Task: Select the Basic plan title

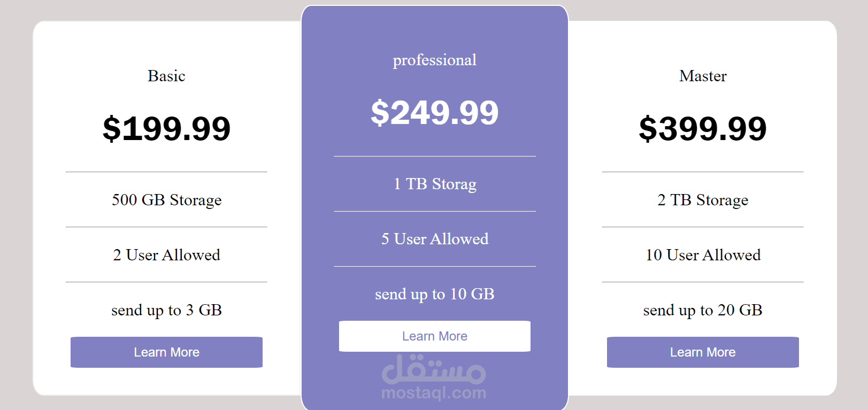Action: tap(166, 76)
